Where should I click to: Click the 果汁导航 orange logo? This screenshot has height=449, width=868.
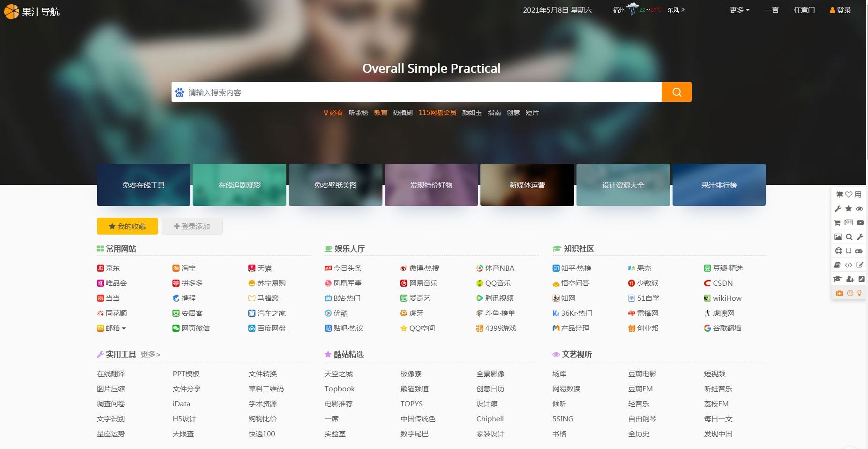[x=32, y=11]
